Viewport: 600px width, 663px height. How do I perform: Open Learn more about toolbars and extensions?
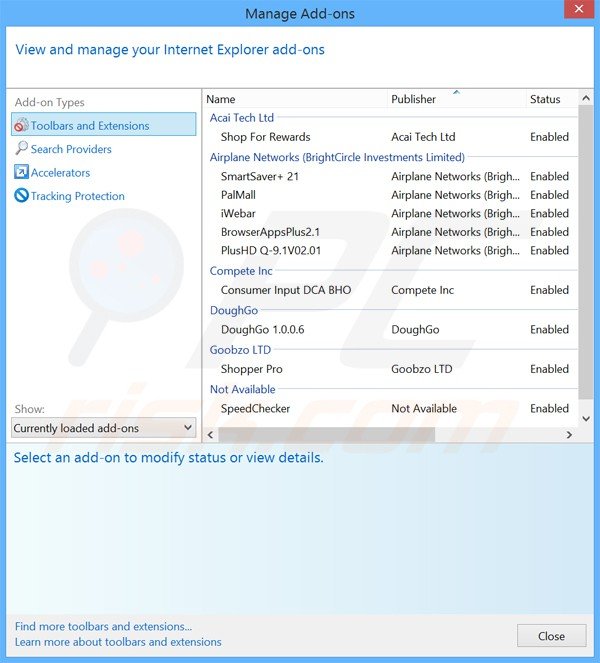click(x=118, y=642)
